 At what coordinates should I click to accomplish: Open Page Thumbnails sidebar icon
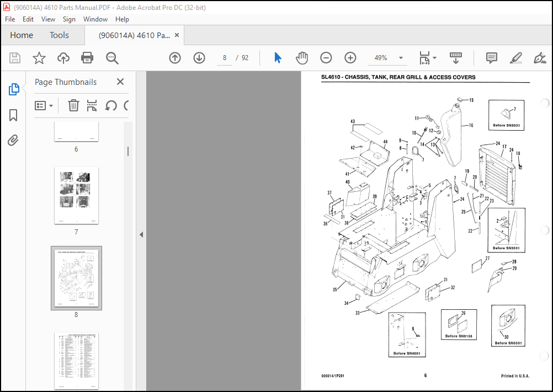tap(14, 89)
